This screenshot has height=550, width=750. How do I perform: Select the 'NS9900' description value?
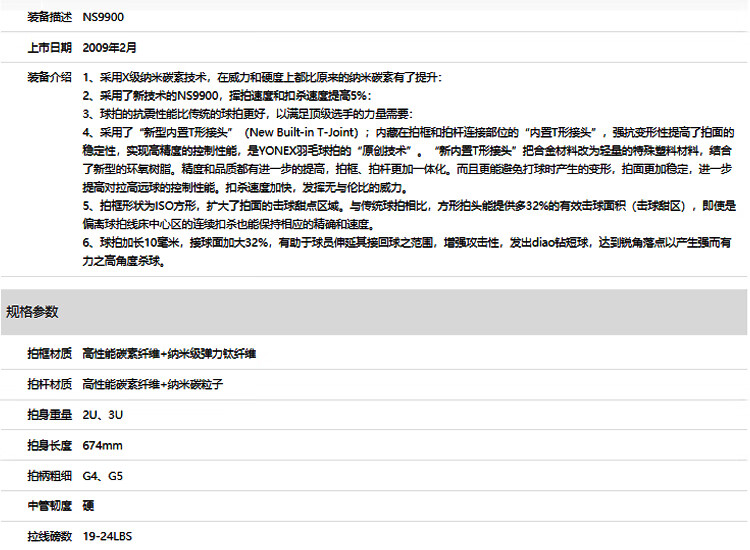pos(103,17)
